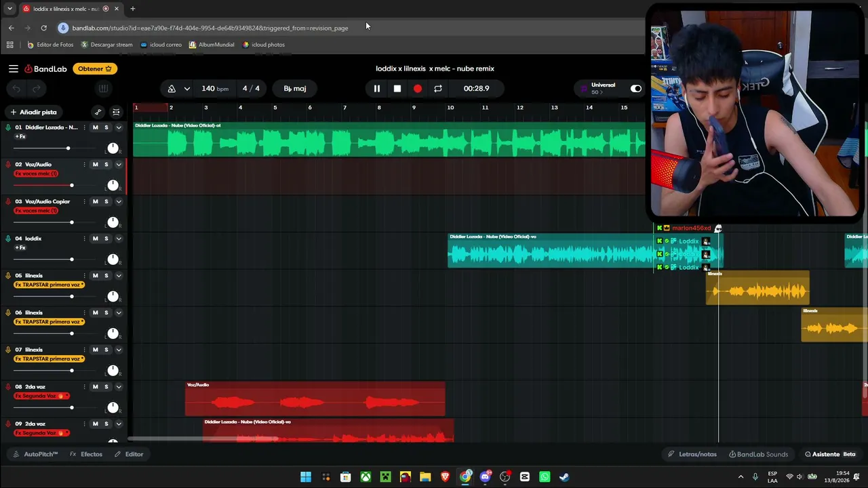Open the 4/4 time signature selector
This screenshot has width=868, height=488.
tap(251, 88)
